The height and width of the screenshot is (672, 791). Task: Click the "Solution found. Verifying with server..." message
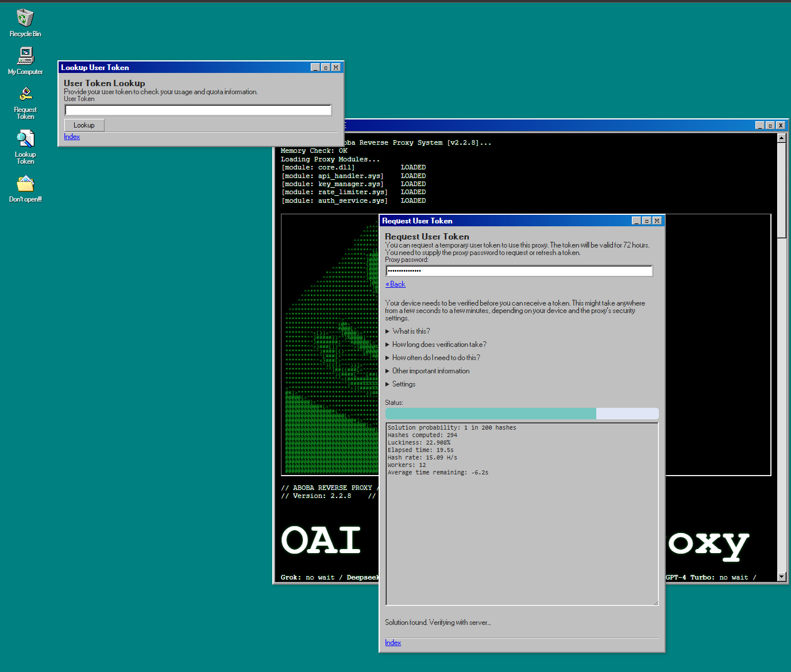(438, 623)
